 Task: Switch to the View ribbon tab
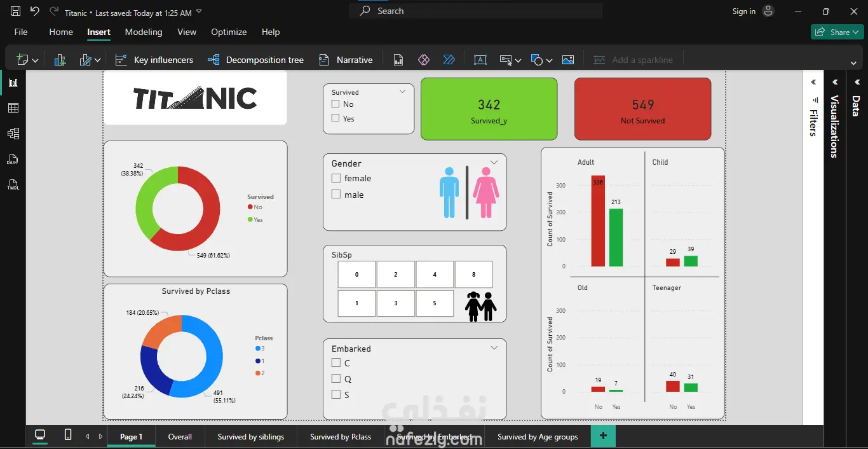(187, 32)
